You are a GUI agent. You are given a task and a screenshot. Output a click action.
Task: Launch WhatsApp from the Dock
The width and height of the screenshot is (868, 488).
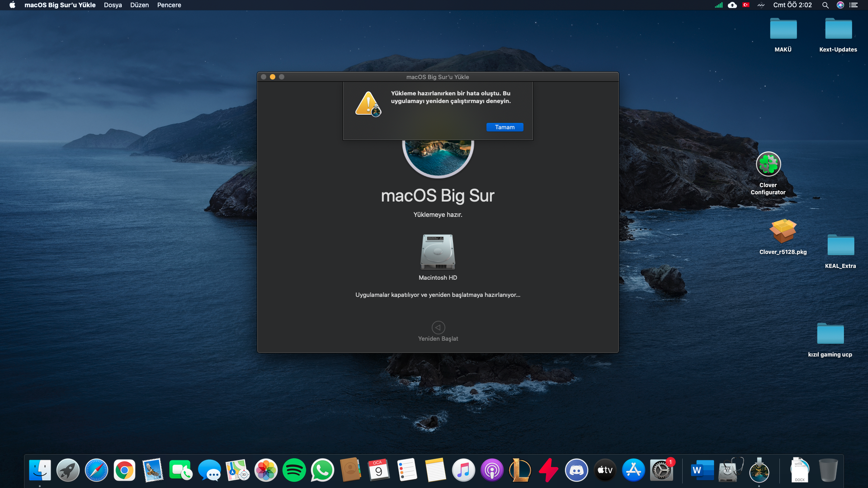(x=322, y=470)
